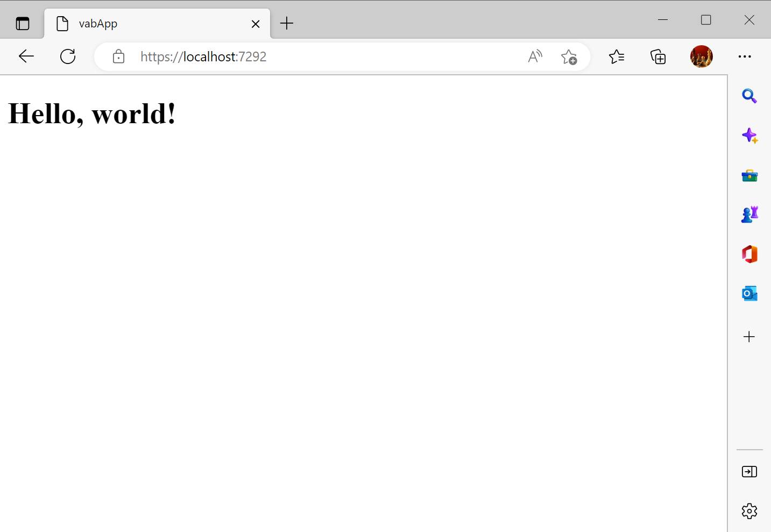Open the Collections icon in the toolbar
Viewport: 771px width, 532px height.
pos(657,56)
